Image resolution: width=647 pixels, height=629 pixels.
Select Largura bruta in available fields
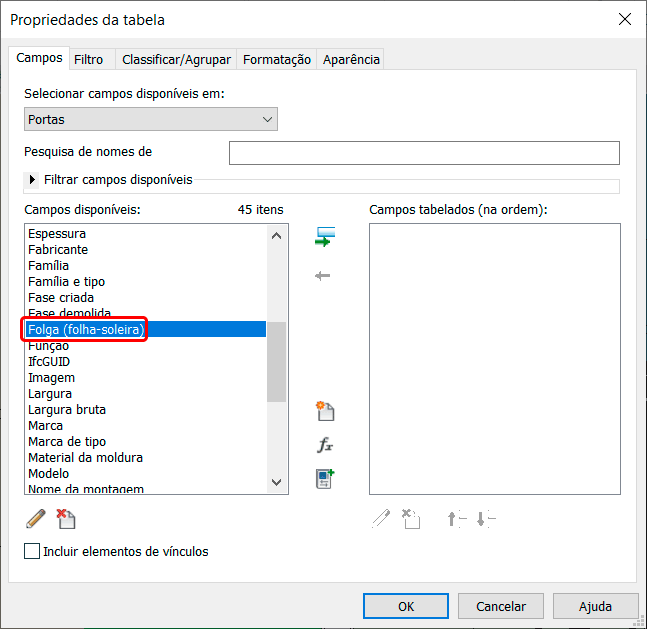pyautogui.click(x=67, y=410)
